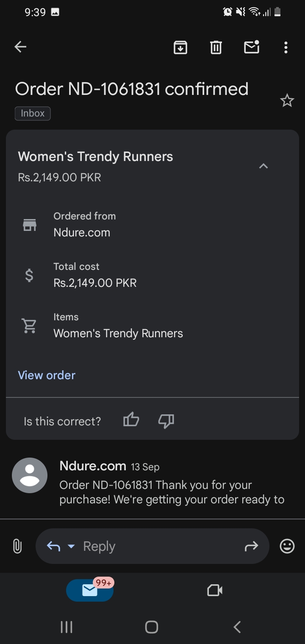Image resolution: width=305 pixels, height=644 pixels.
Task: Archive this email
Action: point(180,47)
